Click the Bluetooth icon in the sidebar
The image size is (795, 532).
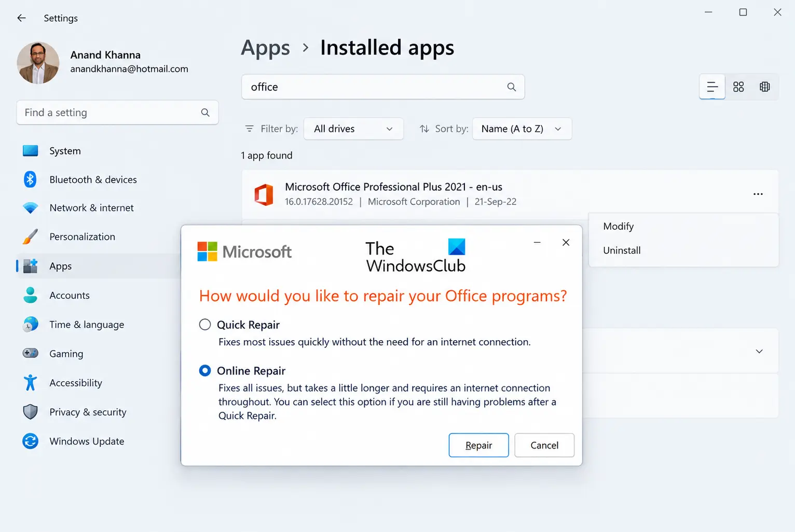coord(30,179)
